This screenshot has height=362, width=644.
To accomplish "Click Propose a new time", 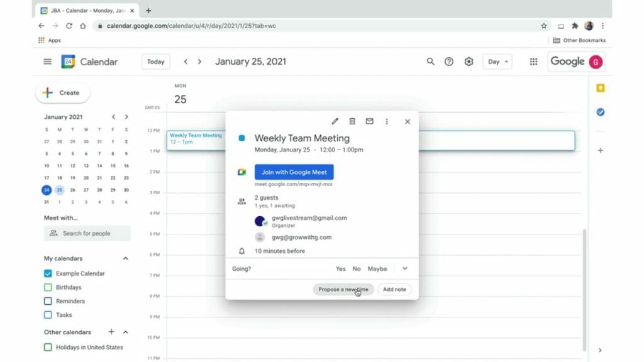I will click(x=343, y=289).
